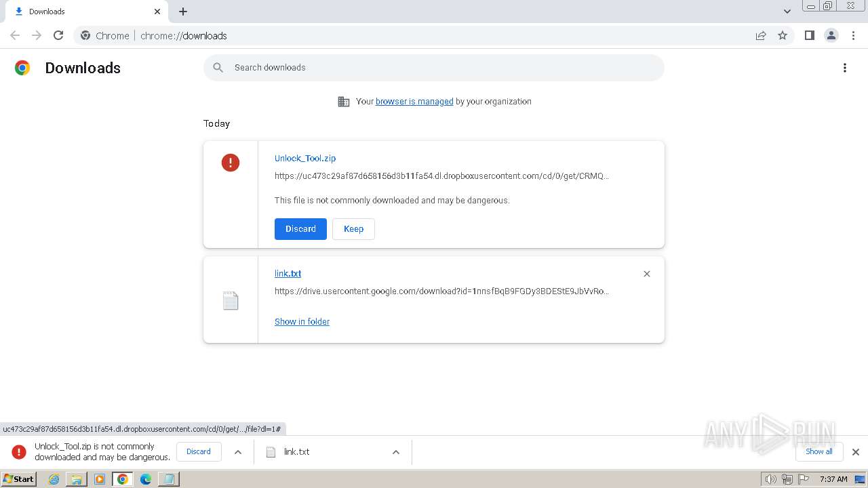Image resolution: width=868 pixels, height=488 pixels.
Task: Click the browser forward arrow
Action: [x=37, y=35]
